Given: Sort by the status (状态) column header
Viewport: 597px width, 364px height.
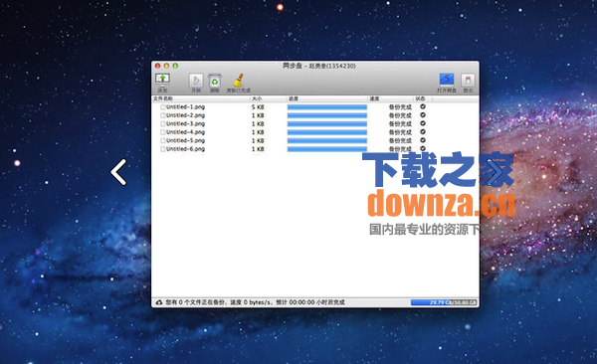Looking at the screenshot, I should [423, 98].
